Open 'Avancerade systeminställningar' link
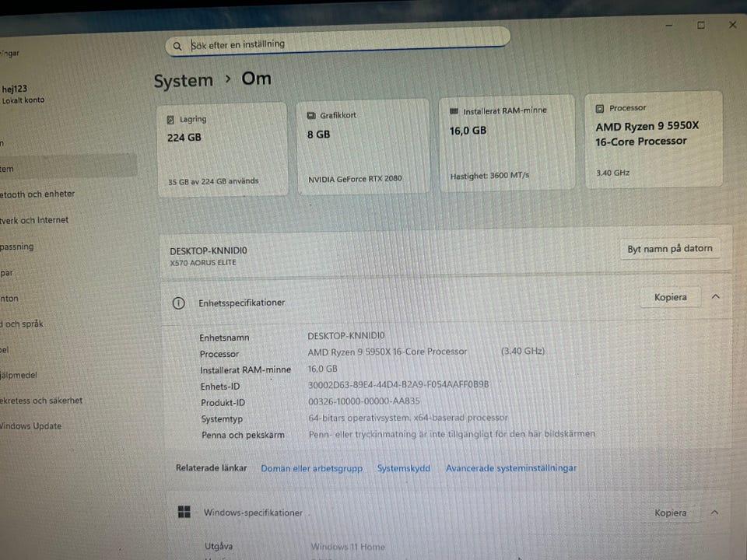The width and height of the screenshot is (747, 560). click(510, 468)
